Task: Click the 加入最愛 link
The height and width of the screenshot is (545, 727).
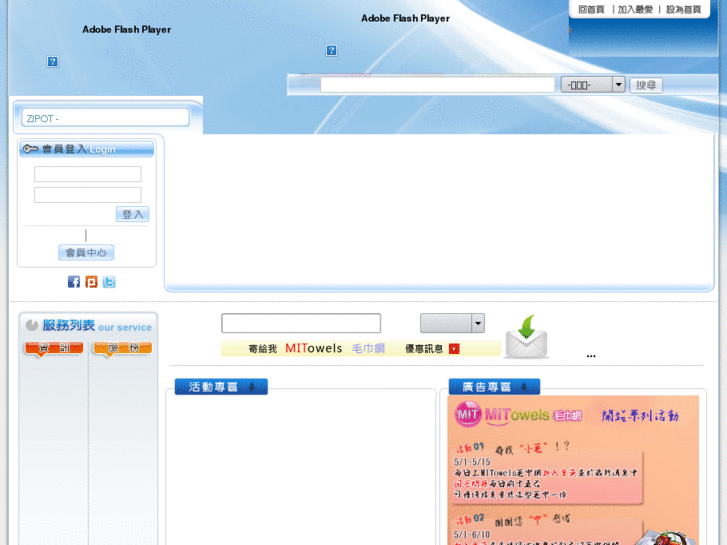Action: click(x=635, y=9)
